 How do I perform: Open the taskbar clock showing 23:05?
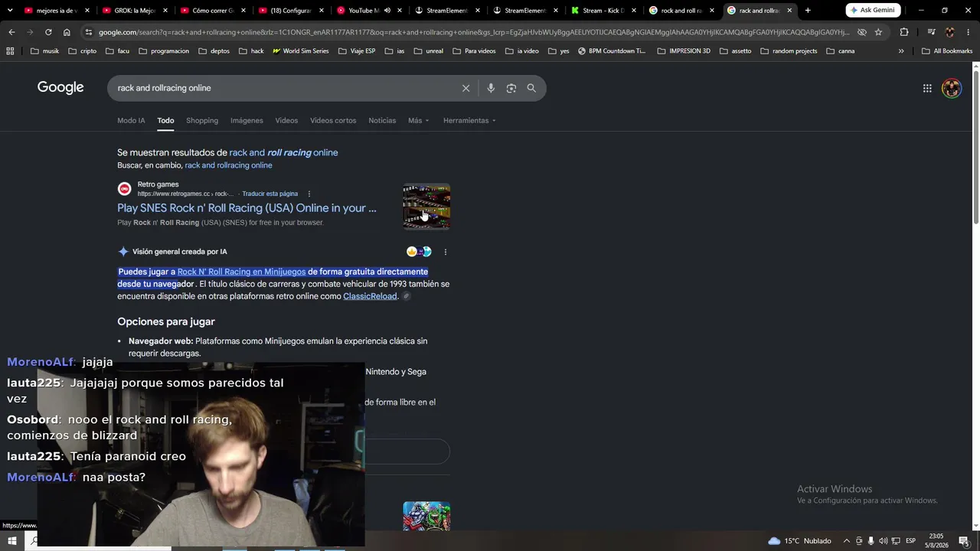point(937,540)
